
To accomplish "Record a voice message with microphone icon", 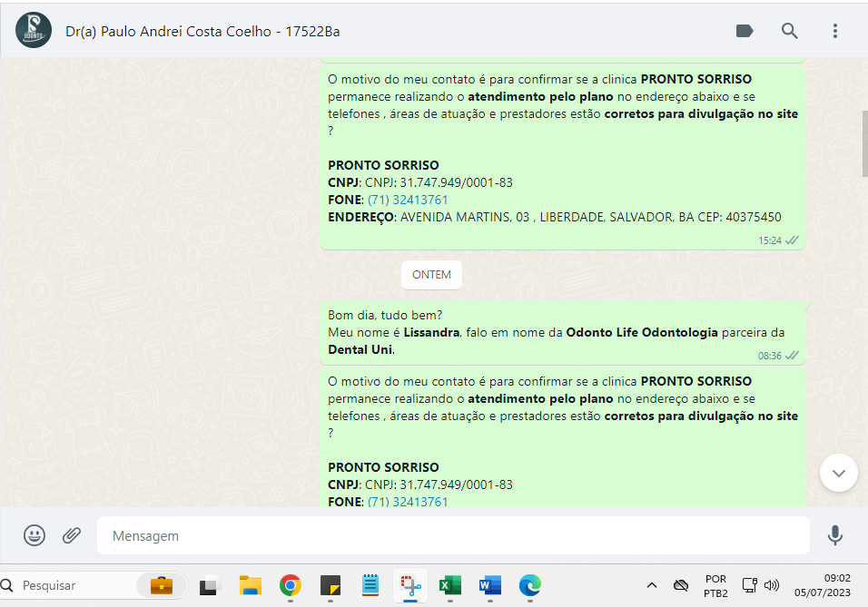I will coord(834,535).
